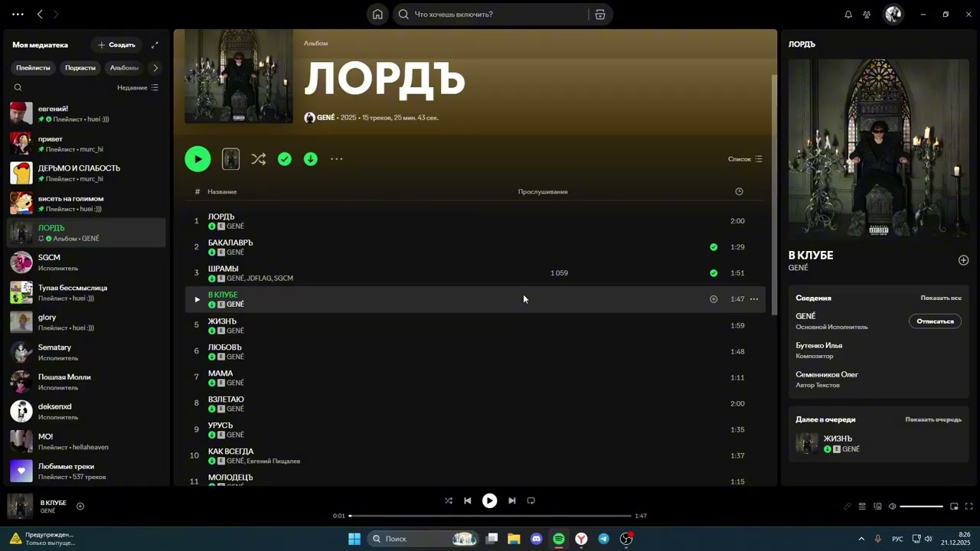The height and width of the screenshot is (551, 980).
Task: Open the user profile avatar
Action: click(893, 14)
